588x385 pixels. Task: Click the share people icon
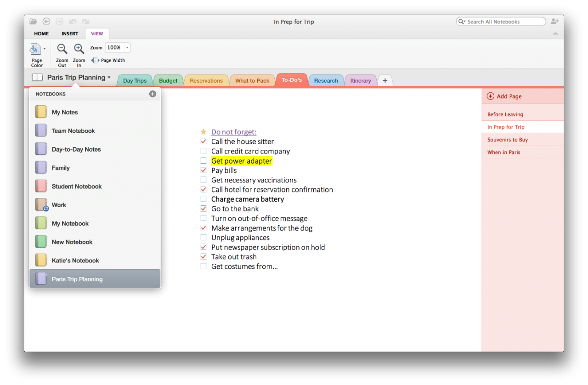coord(554,22)
